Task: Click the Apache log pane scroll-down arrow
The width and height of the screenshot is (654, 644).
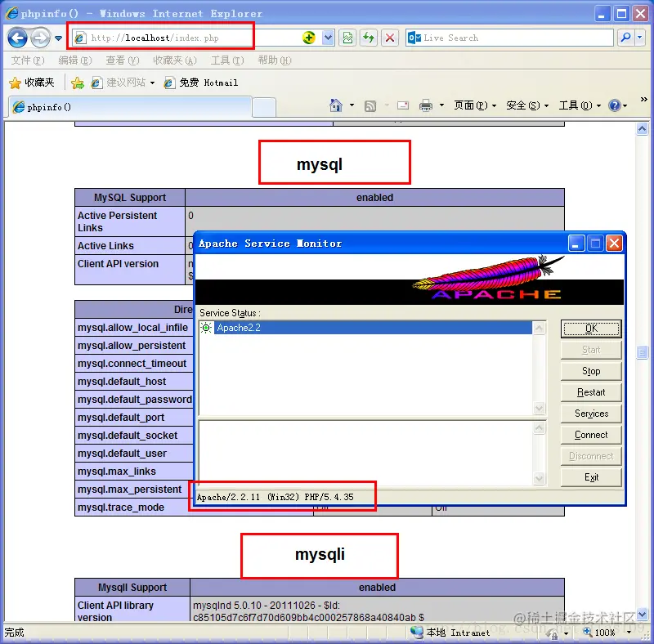Action: (540, 478)
